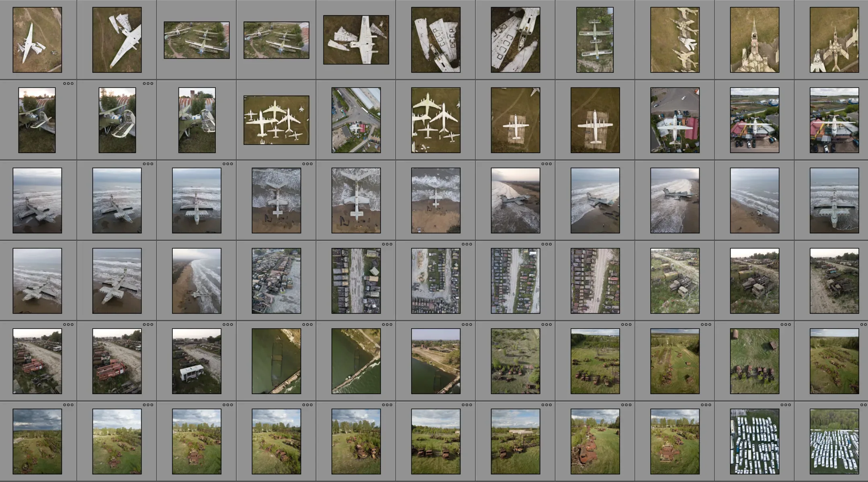Select the top-down green biplanes lined up thumbnail

(595, 40)
